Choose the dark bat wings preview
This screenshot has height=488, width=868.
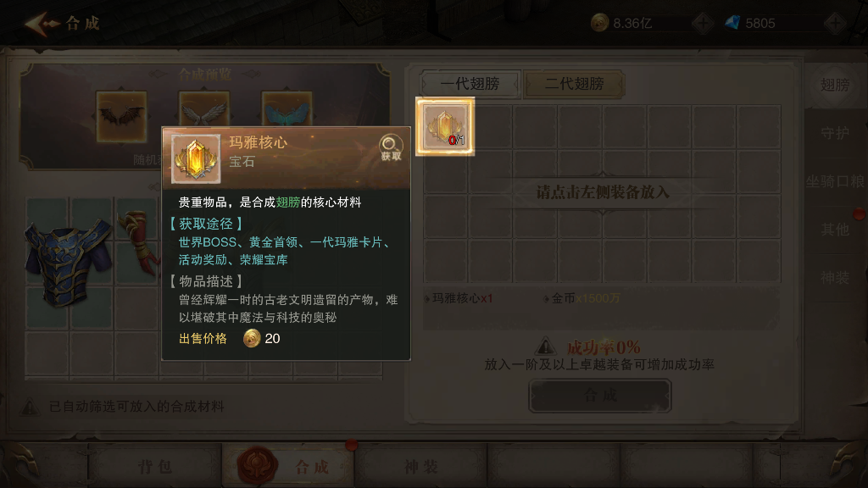121,117
